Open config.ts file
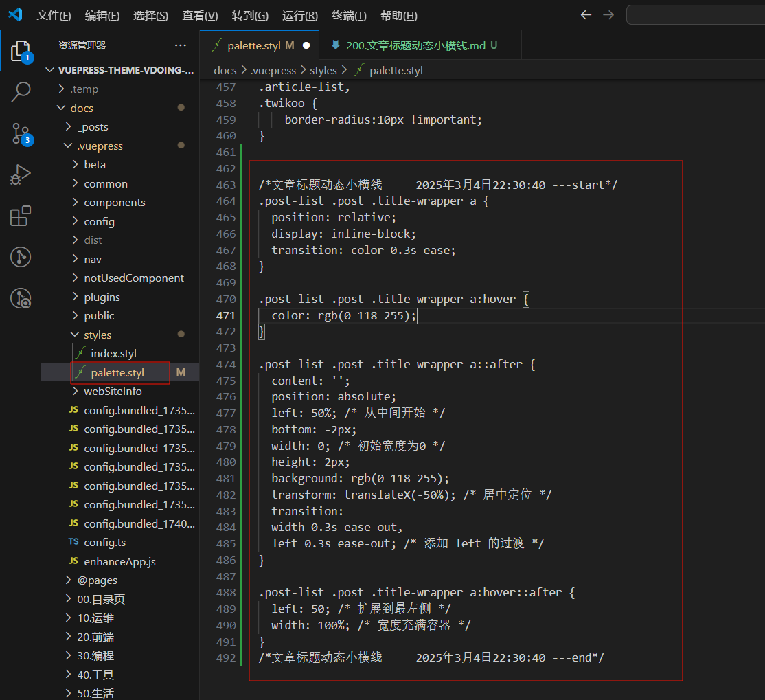This screenshot has width=765, height=700. tap(120, 542)
